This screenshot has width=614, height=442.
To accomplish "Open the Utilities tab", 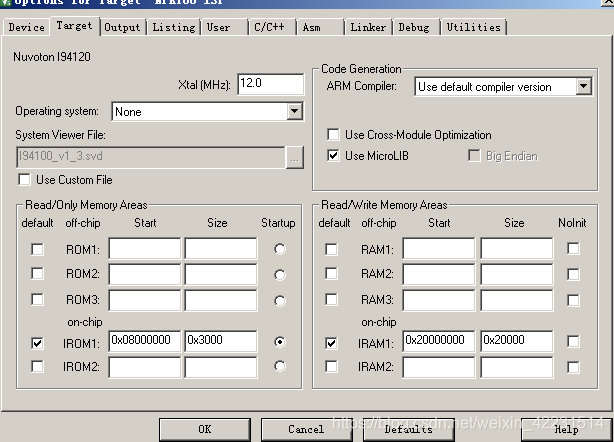I will click(474, 27).
